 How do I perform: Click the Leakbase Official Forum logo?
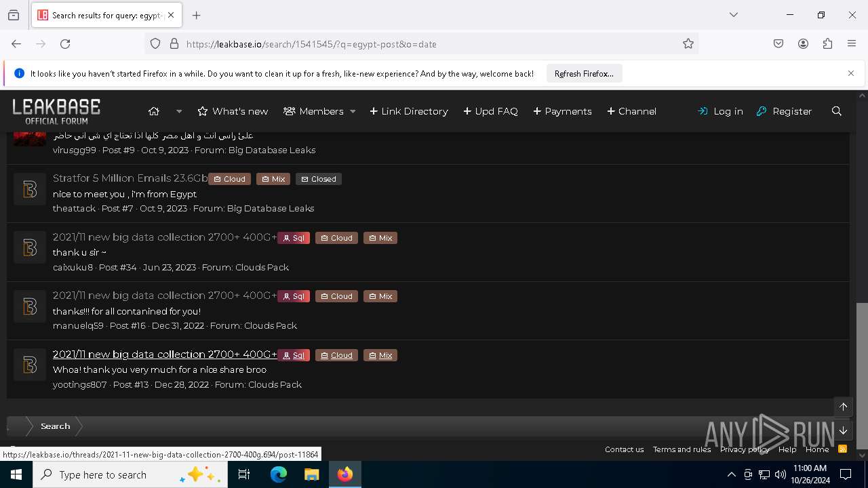[x=56, y=111]
